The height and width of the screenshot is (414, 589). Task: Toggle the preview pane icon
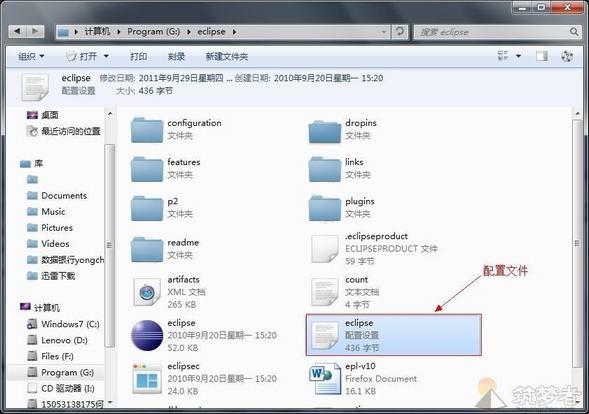point(542,56)
